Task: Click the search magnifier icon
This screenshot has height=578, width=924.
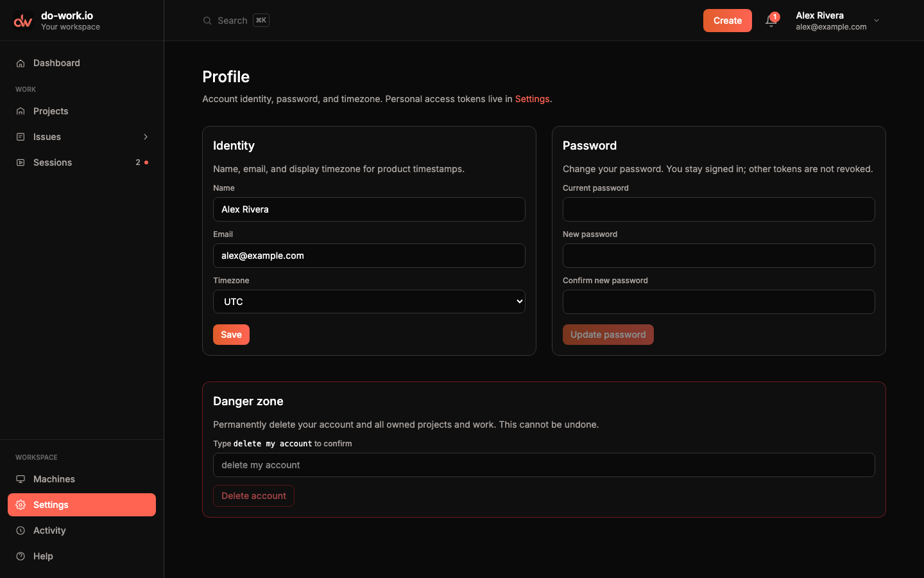Action: [x=207, y=21]
